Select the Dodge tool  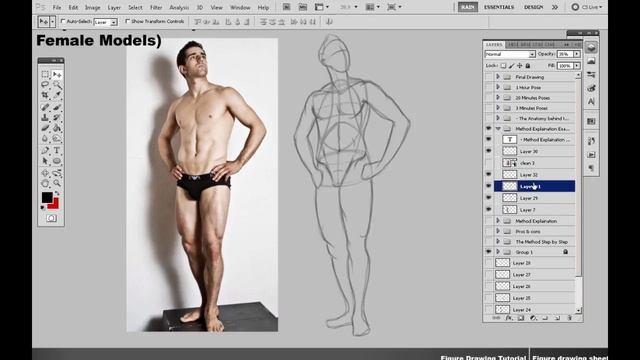57,139
